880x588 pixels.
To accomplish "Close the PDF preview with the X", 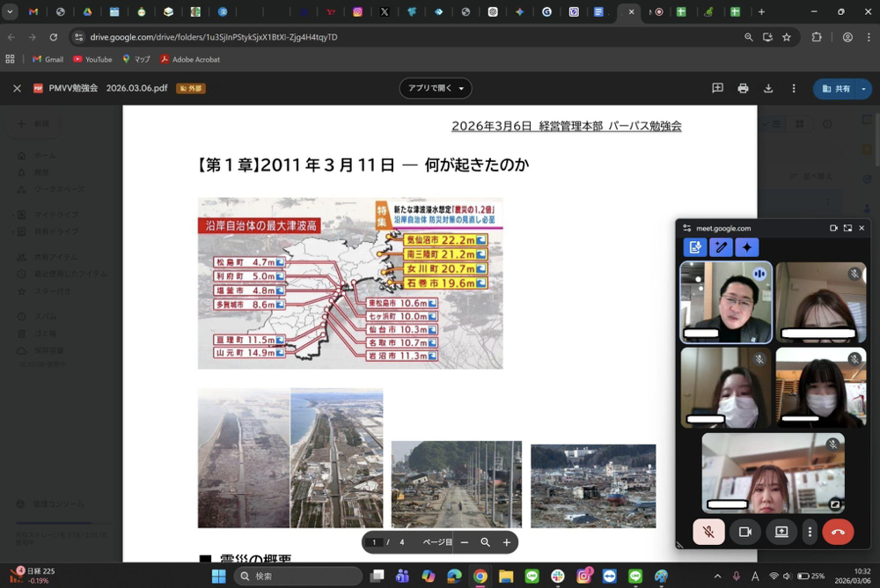I will [17, 88].
